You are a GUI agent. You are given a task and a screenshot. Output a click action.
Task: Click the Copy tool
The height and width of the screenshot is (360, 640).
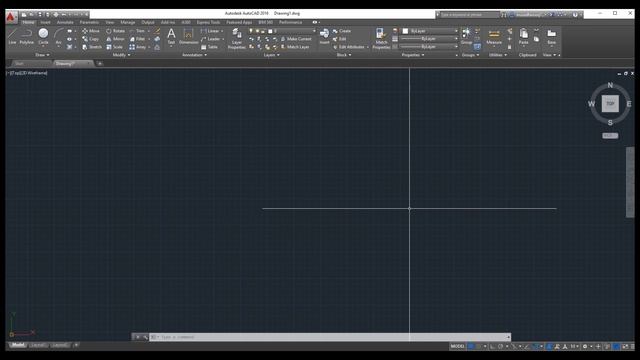(91, 39)
